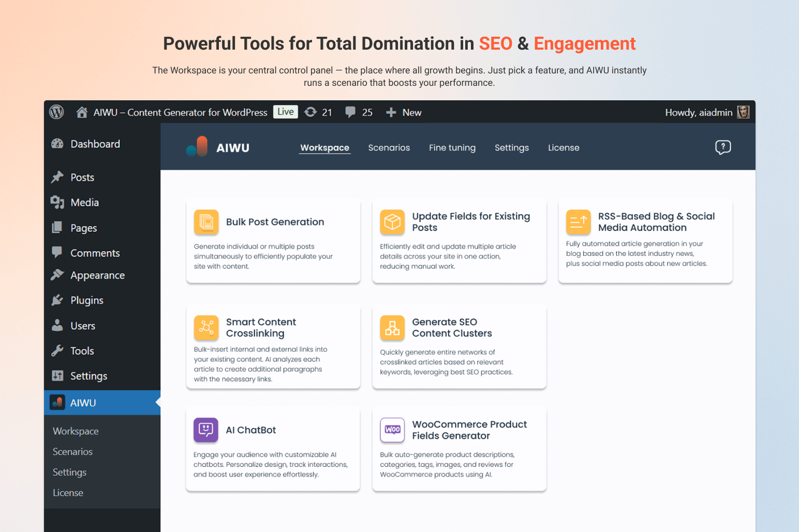The width and height of the screenshot is (799, 532).
Task: Click the plus icon next to New
Action: [x=391, y=112]
